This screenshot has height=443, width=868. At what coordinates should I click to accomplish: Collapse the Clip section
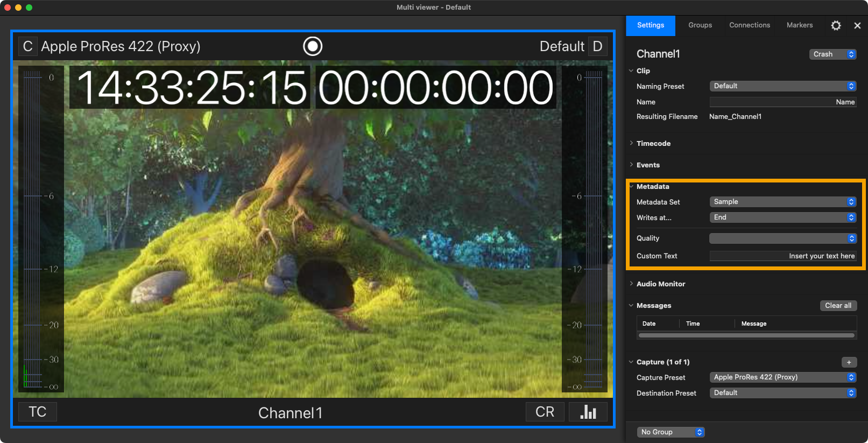click(x=631, y=71)
